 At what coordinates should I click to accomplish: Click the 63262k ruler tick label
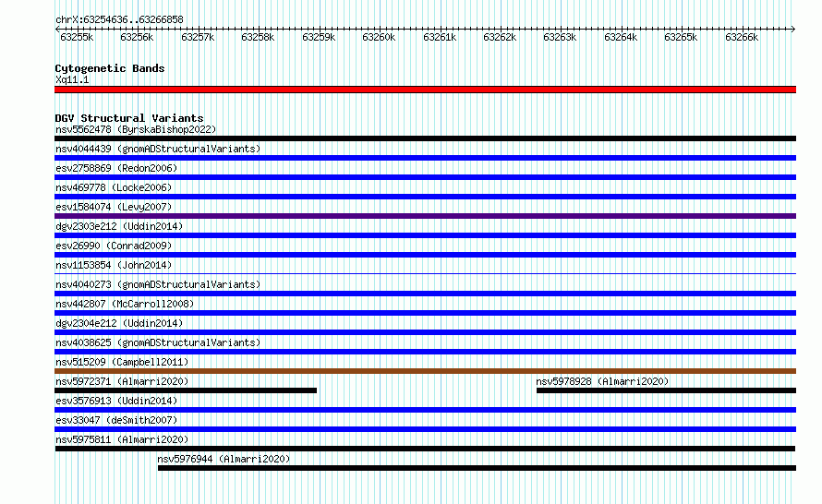(500, 37)
